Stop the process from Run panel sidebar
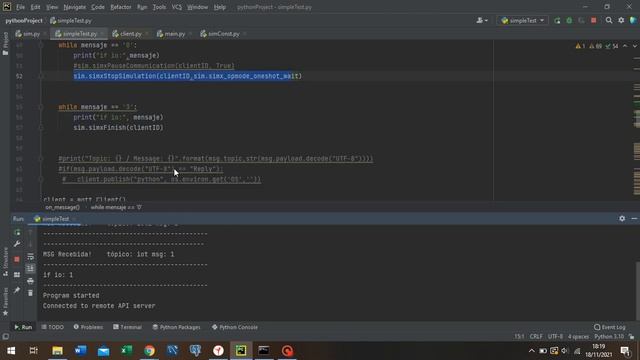This screenshot has height=360, width=640. point(17,259)
